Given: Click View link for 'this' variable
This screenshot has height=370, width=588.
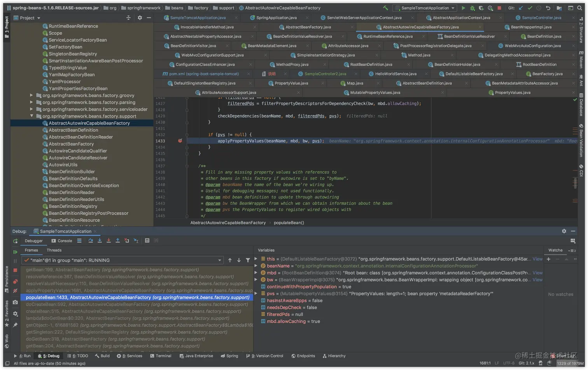Looking at the screenshot, I should (x=537, y=259).
